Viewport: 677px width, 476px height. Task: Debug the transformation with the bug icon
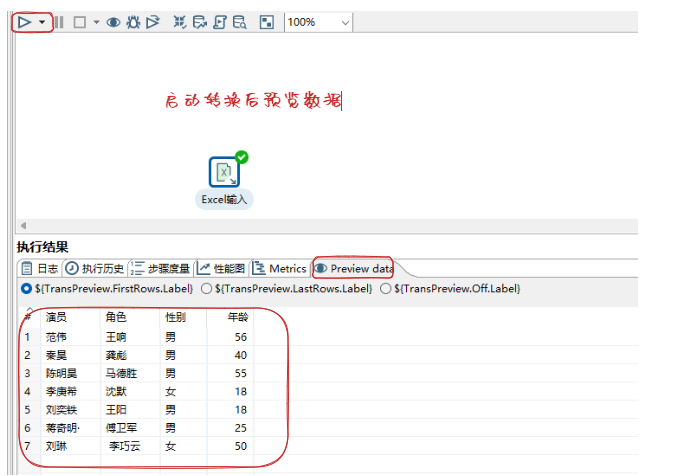[x=133, y=22]
